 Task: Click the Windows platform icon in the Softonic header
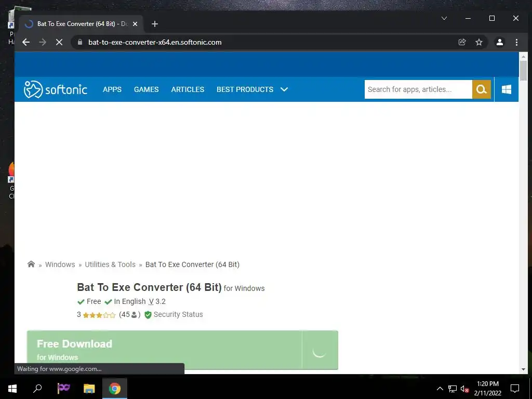click(506, 89)
